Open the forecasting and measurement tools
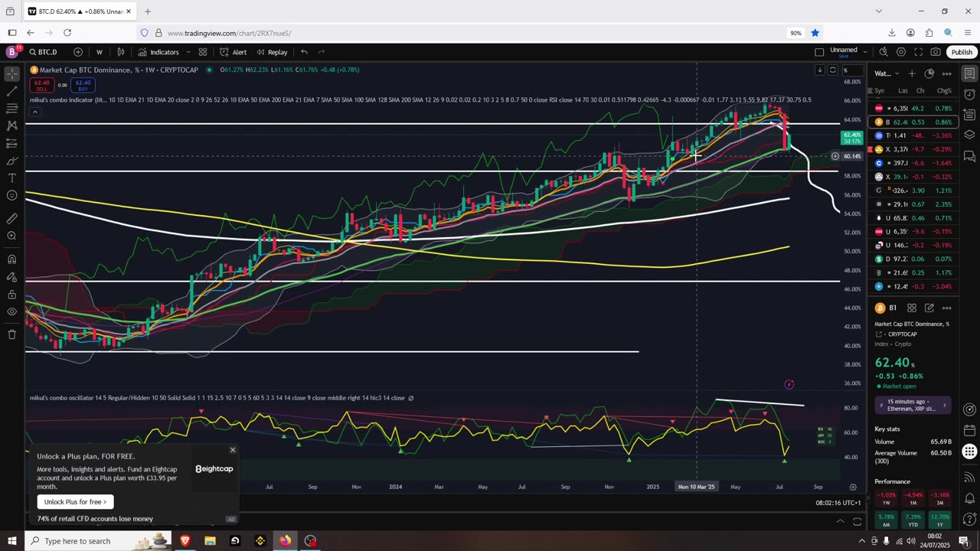 (11, 143)
